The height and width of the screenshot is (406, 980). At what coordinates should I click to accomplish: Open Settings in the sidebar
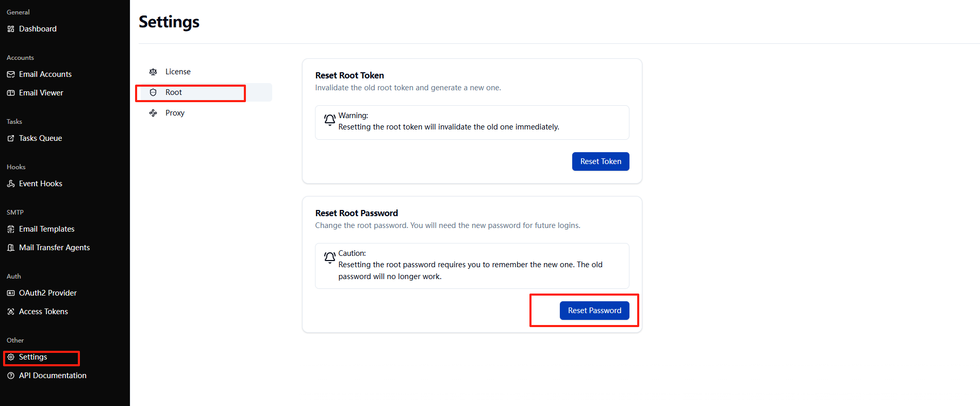click(33, 357)
